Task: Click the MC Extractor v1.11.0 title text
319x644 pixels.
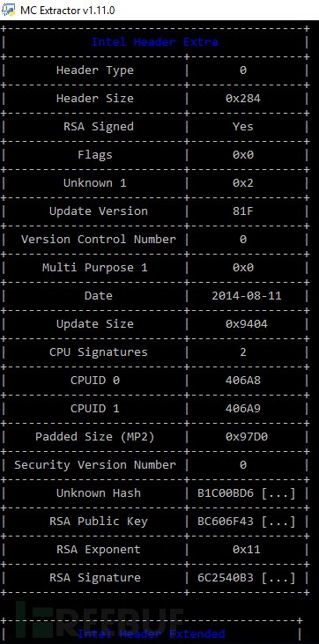Action: (68, 11)
